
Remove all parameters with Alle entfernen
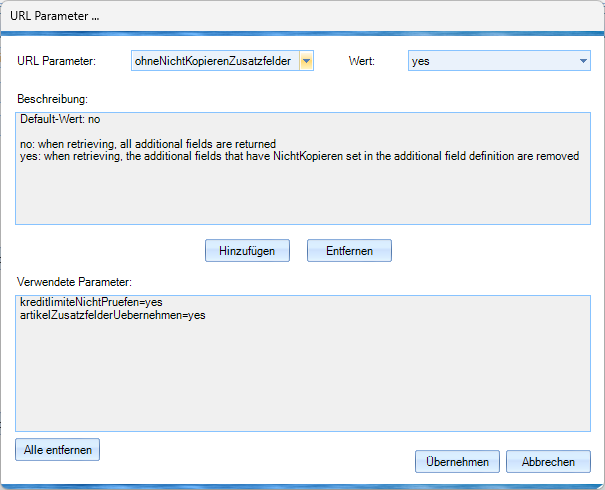pyautogui.click(x=58, y=450)
